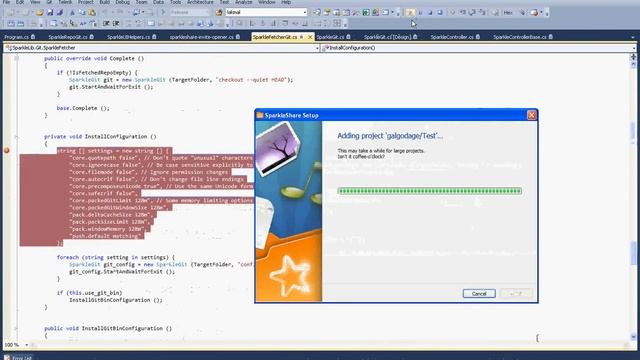Click the "if (this.use_git_bin)" line

click(89, 293)
